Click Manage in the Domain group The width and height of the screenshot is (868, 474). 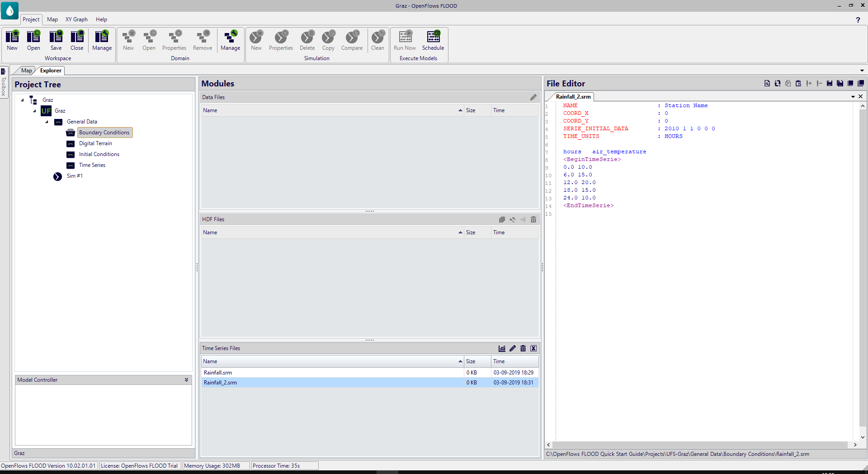tap(231, 40)
